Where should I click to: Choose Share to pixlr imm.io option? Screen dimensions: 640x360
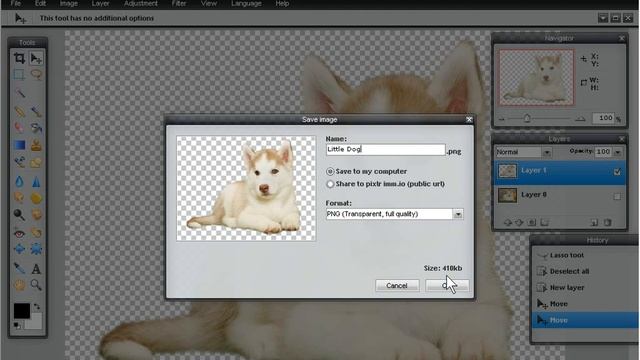[330, 184]
